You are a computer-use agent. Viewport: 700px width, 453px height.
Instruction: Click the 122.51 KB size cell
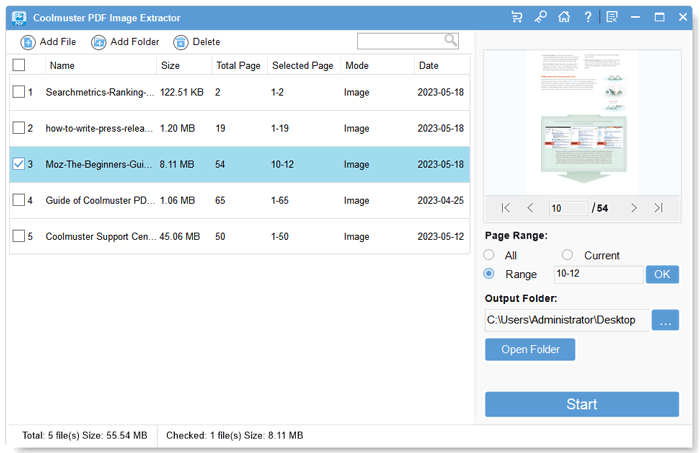tap(182, 92)
